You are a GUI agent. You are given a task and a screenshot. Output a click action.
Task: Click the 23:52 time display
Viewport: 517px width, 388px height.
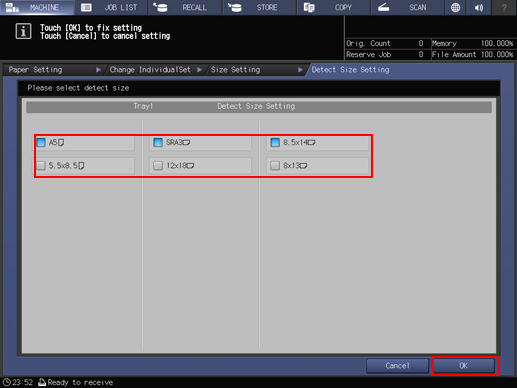[x=23, y=382]
